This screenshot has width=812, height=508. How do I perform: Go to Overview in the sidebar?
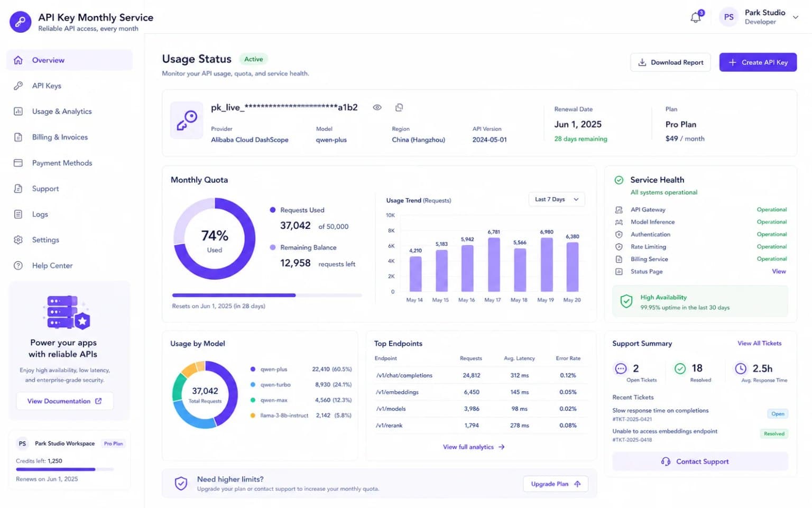tap(69, 60)
